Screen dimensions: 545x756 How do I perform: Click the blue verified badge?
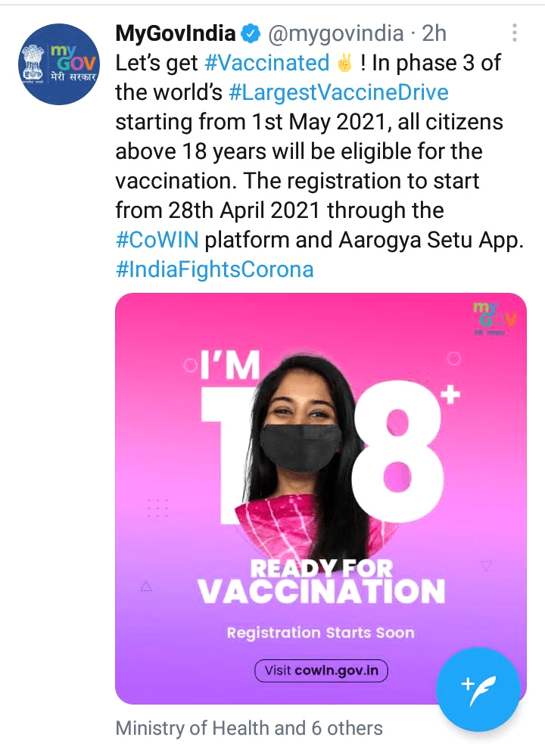tap(251, 33)
